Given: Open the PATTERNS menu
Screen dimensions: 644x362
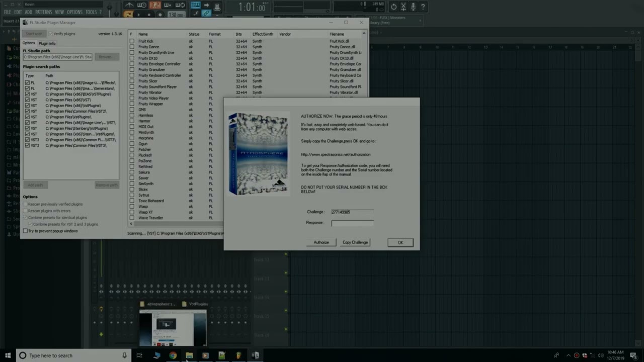Looking at the screenshot, I should click(44, 12).
